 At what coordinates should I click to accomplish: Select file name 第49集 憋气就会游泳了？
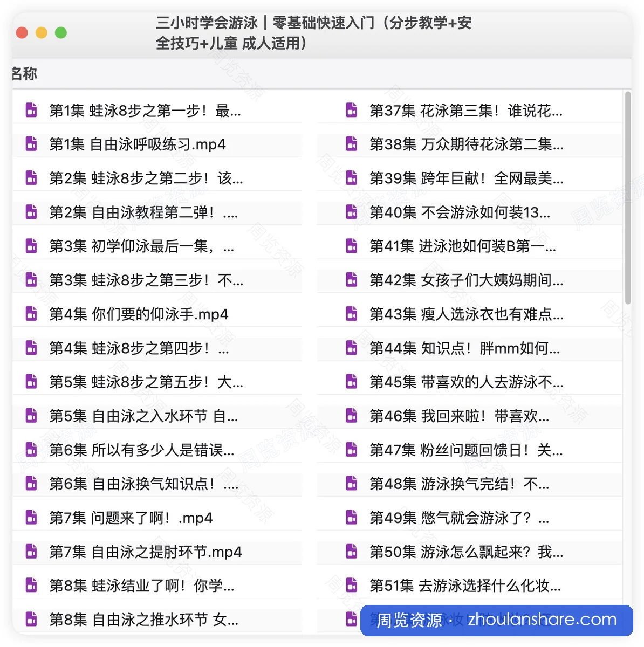point(460,518)
